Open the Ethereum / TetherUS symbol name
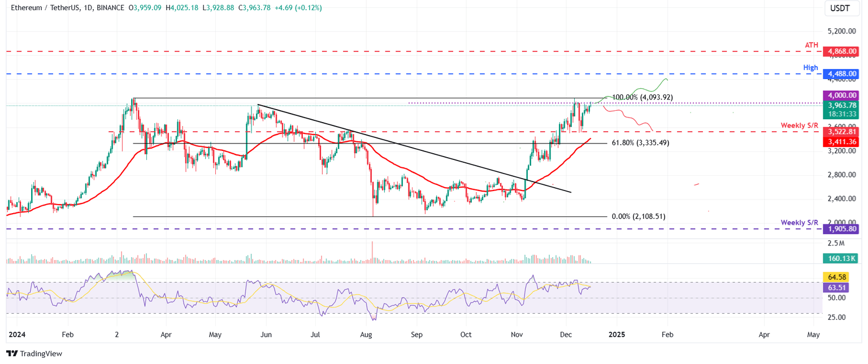 pos(45,8)
